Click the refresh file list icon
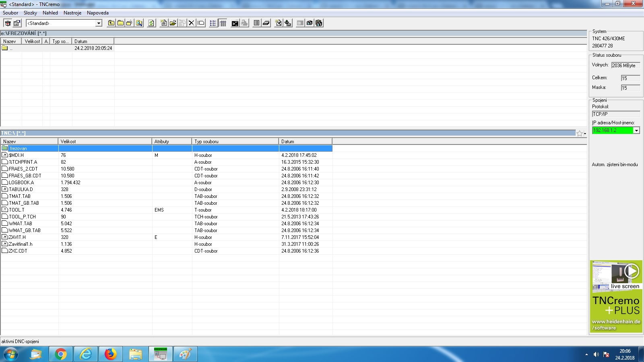644x362 pixels. [x=151, y=23]
